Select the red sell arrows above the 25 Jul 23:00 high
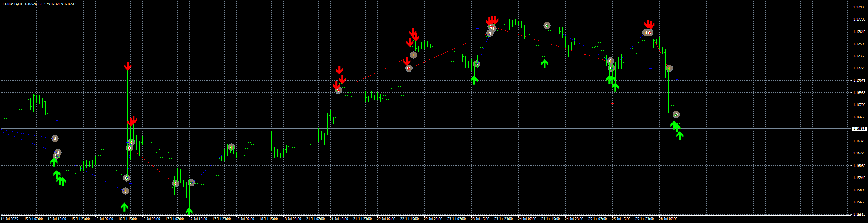This screenshot has width=868, height=223. [x=649, y=24]
